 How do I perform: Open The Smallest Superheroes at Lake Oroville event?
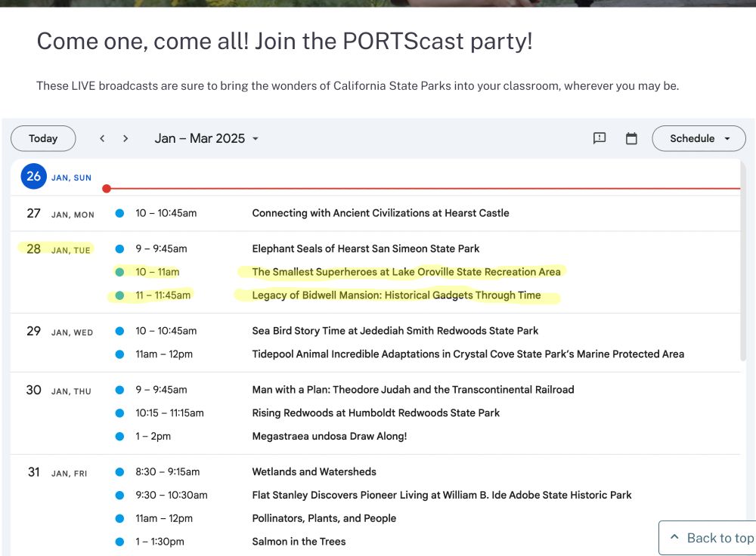click(406, 272)
